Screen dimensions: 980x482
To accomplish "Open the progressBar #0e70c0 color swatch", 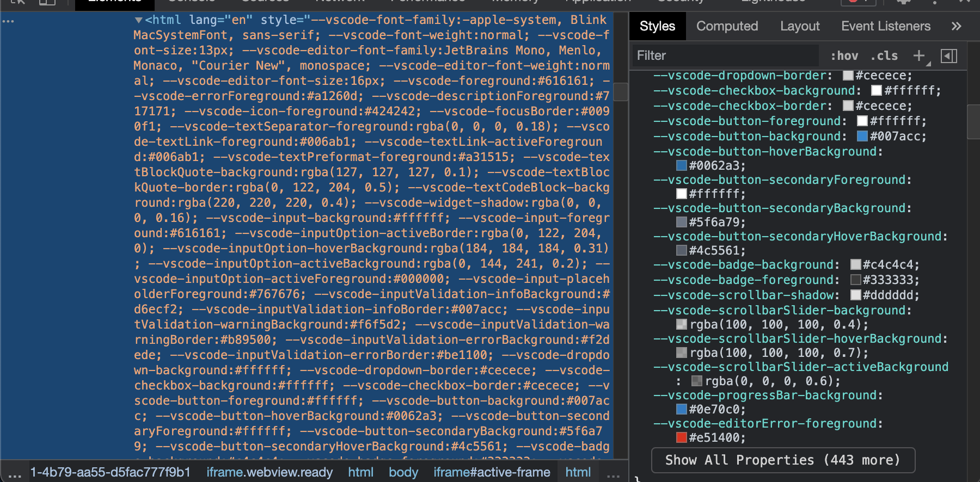I will (x=682, y=409).
